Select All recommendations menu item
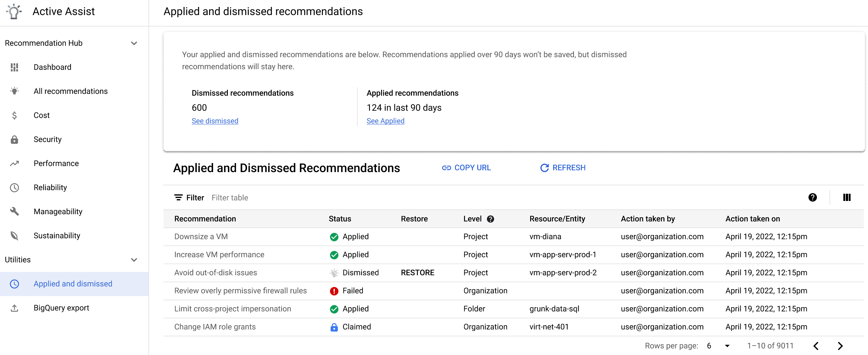Image resolution: width=868 pixels, height=355 pixels. coord(70,91)
